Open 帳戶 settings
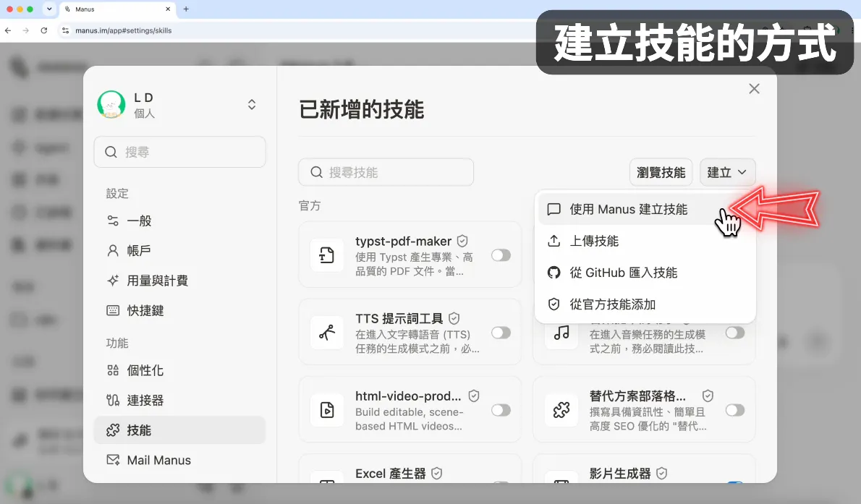The image size is (861, 504). (x=179, y=251)
